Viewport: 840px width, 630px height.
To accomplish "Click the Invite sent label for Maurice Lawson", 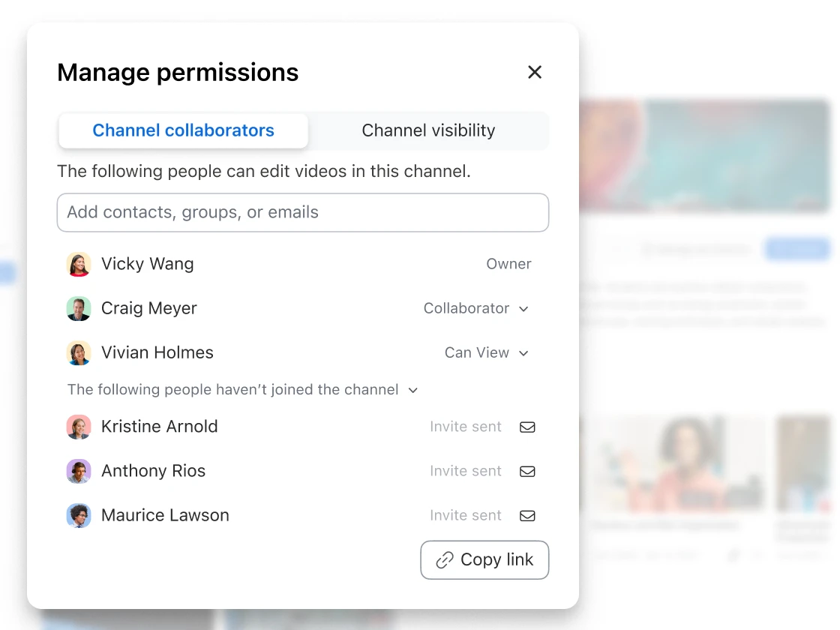I will coord(465,515).
